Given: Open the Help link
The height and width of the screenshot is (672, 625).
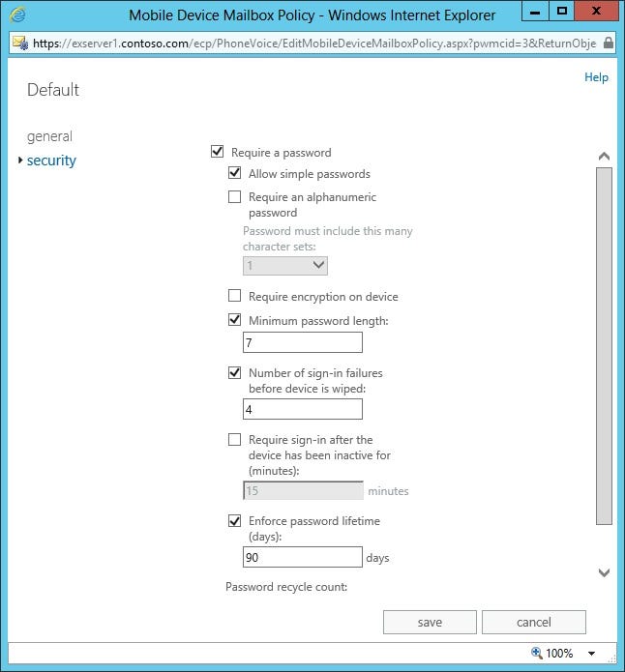Looking at the screenshot, I should [596, 77].
